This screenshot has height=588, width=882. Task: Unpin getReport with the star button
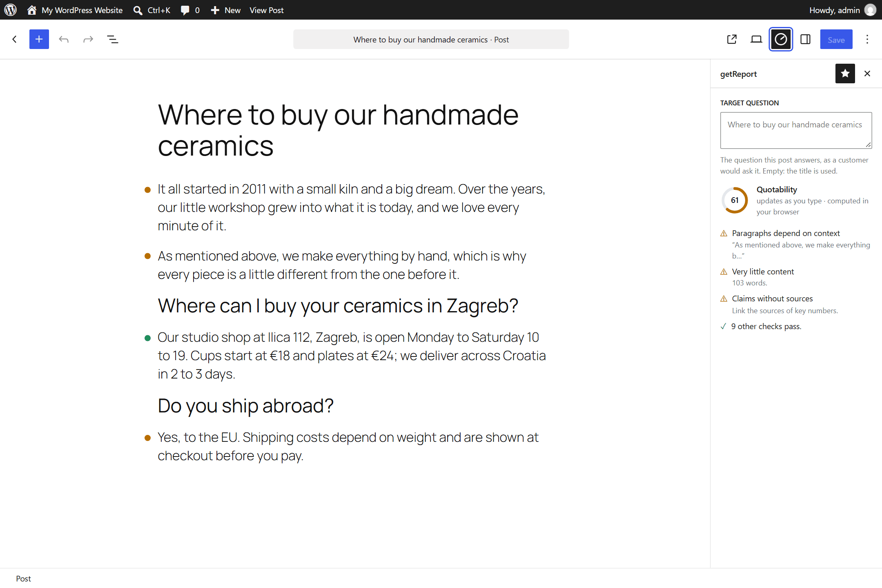point(845,73)
